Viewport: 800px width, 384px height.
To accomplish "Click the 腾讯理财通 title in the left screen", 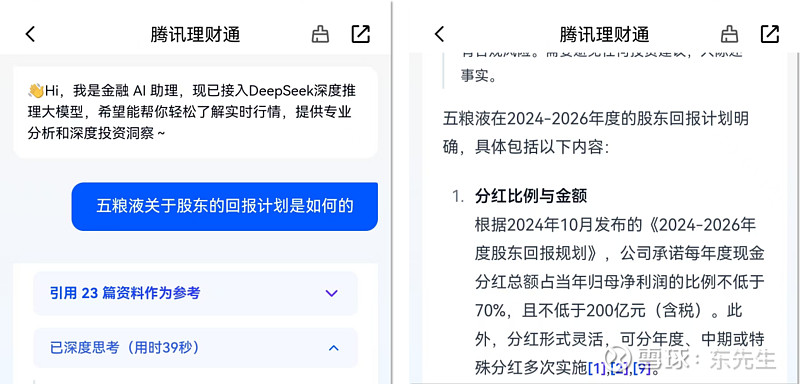I will click(195, 35).
